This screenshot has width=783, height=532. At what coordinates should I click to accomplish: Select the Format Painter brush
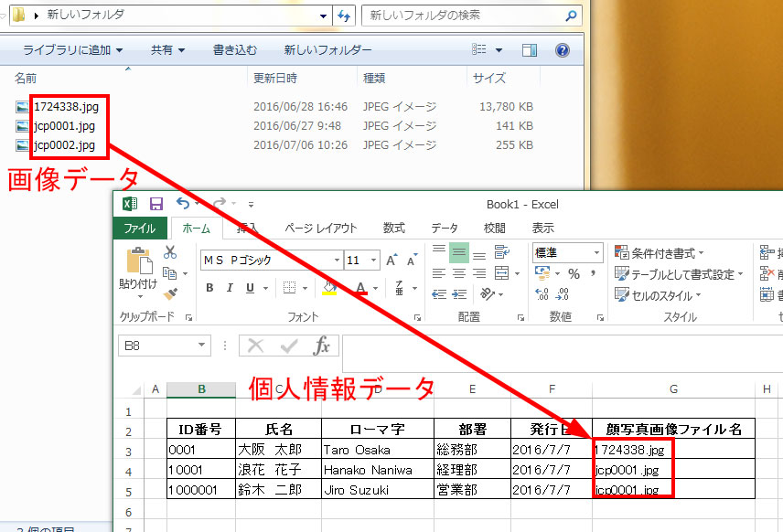tap(170, 293)
